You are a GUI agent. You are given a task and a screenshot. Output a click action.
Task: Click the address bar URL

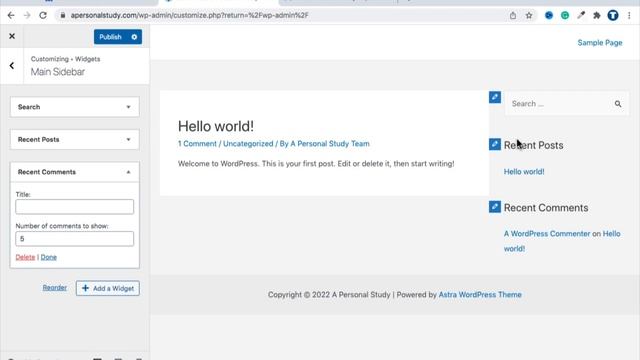[189, 16]
